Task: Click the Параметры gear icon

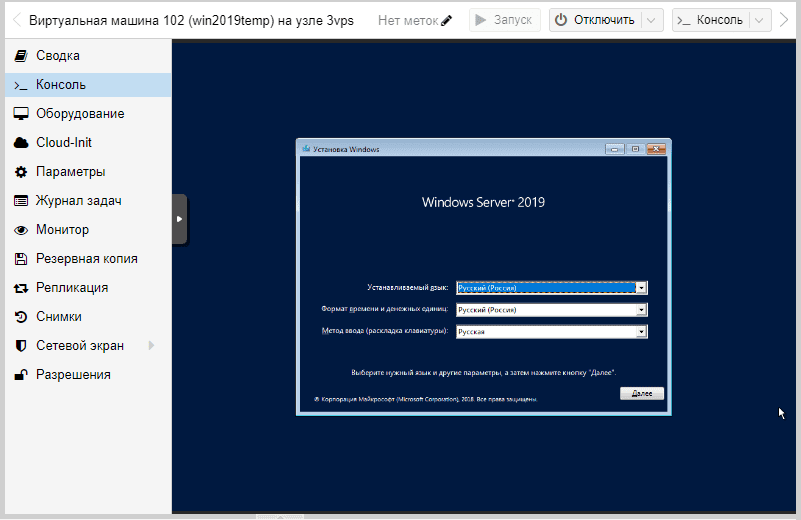Action: [x=21, y=172]
